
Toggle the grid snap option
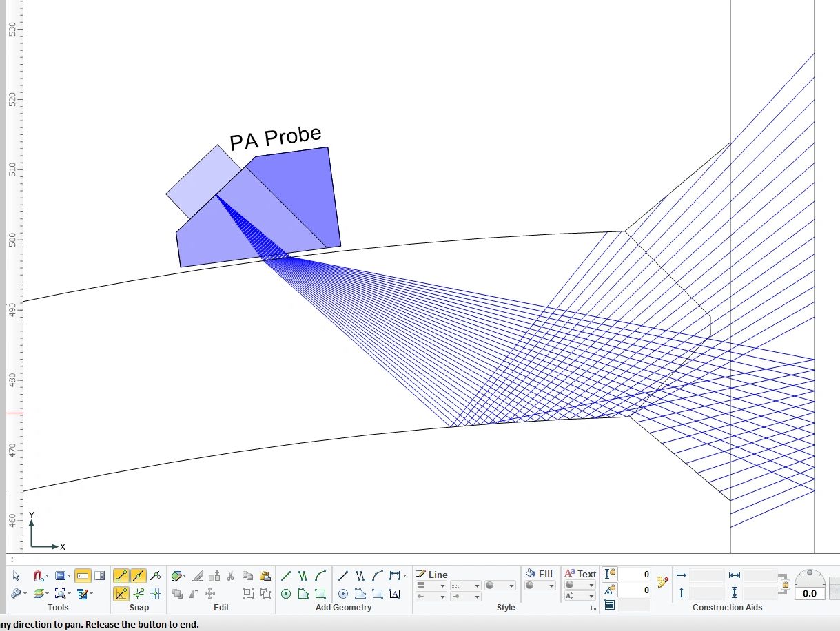click(x=156, y=594)
